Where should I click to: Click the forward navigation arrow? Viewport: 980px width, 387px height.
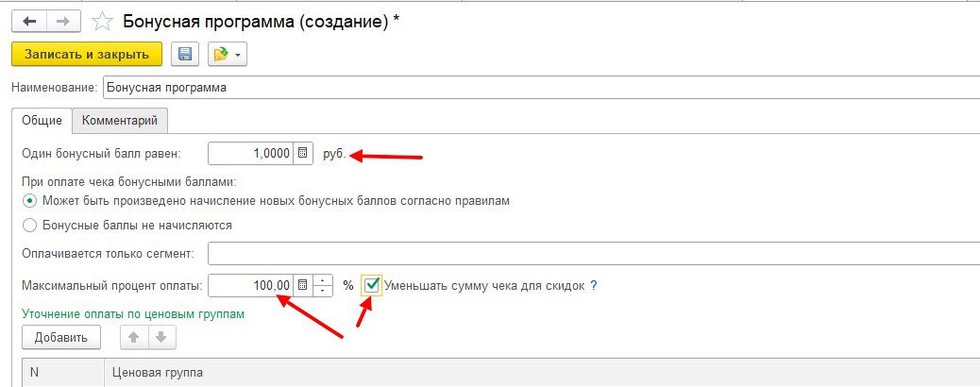coord(62,21)
